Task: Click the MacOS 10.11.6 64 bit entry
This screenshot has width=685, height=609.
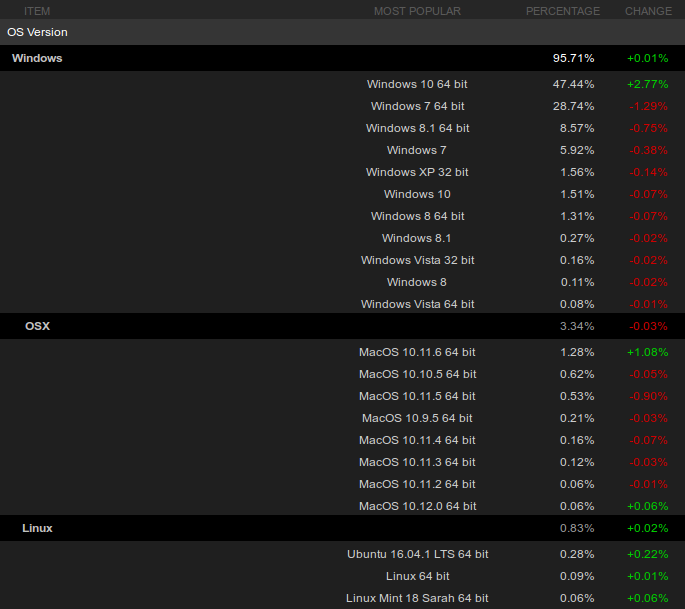Action: coord(417,352)
